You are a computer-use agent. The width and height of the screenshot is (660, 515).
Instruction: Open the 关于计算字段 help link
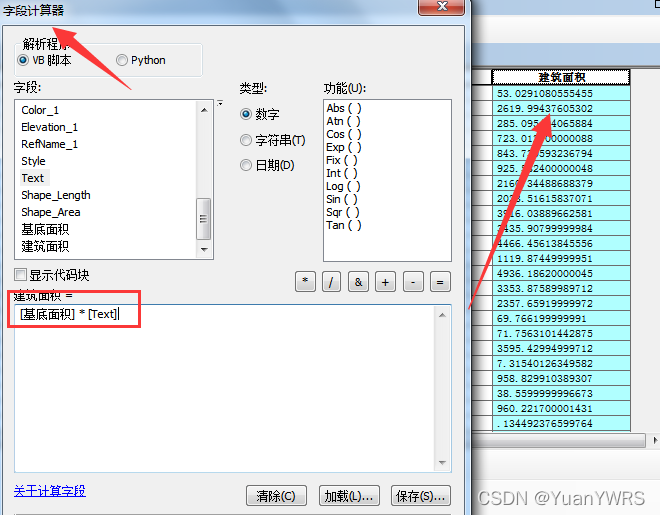(x=50, y=491)
